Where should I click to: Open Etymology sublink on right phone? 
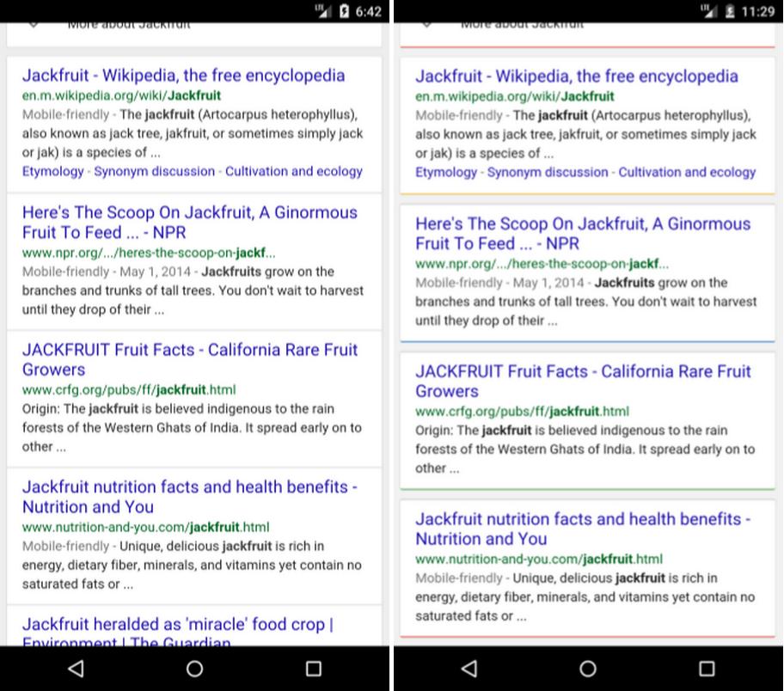pyautogui.click(x=446, y=173)
